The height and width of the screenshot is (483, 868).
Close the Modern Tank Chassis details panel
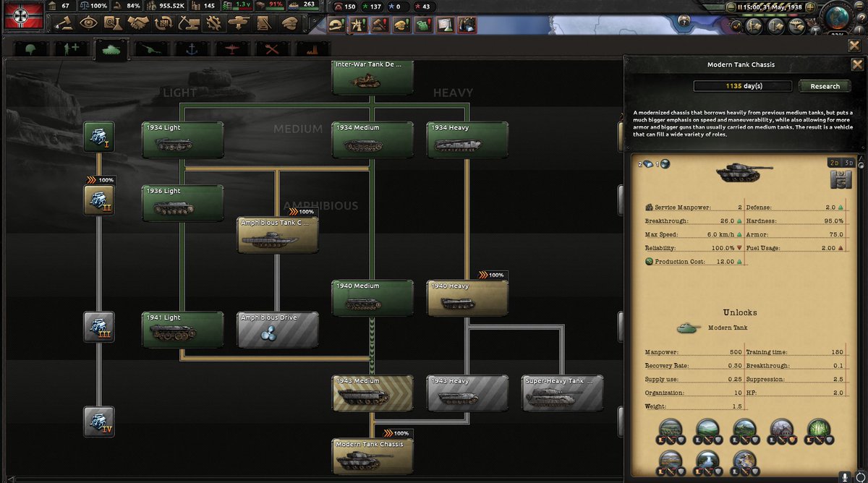pos(856,64)
